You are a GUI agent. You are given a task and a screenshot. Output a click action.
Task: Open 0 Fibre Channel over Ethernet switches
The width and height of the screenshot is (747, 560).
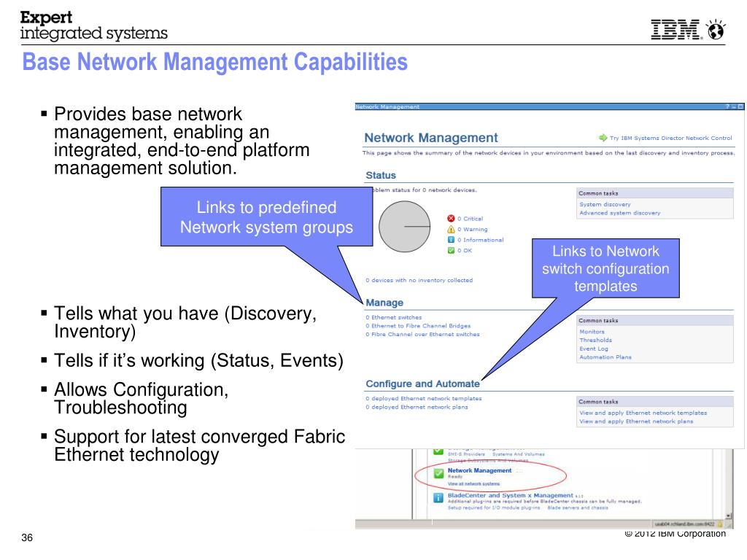pyautogui.click(x=422, y=334)
